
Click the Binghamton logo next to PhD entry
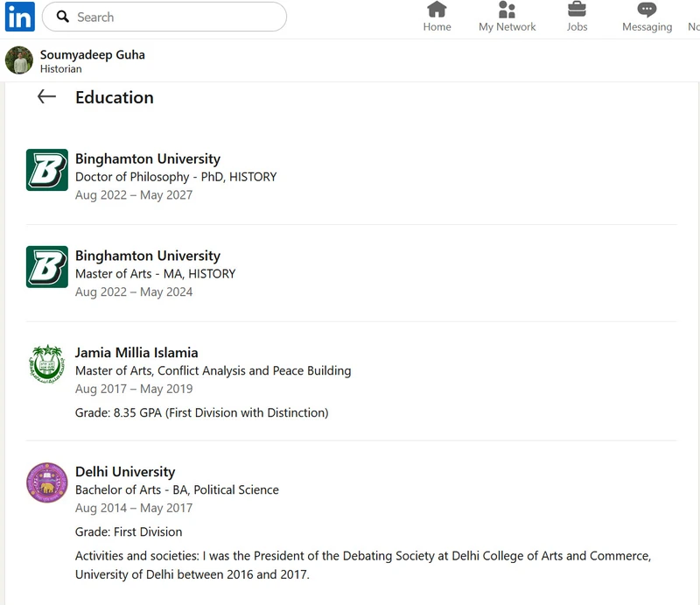point(47,170)
